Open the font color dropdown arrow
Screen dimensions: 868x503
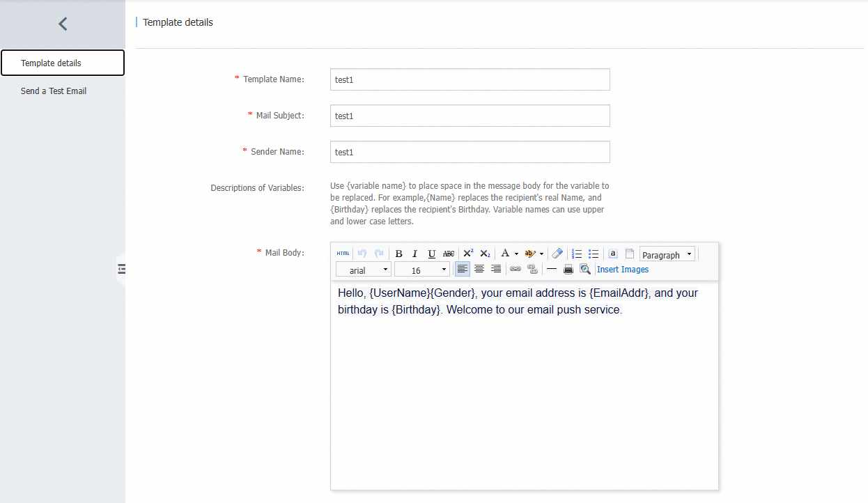516,254
